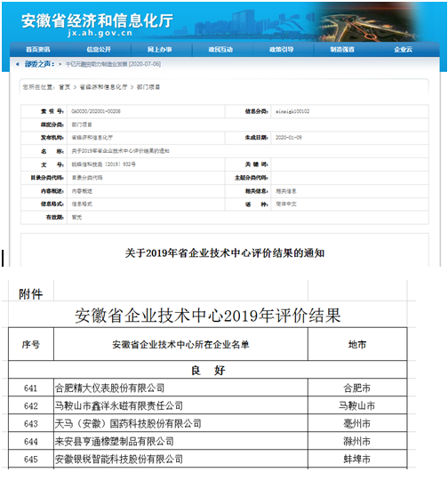Open the 政民互动 navigation tab
This screenshot has width=448, height=488.
pyautogui.click(x=220, y=50)
